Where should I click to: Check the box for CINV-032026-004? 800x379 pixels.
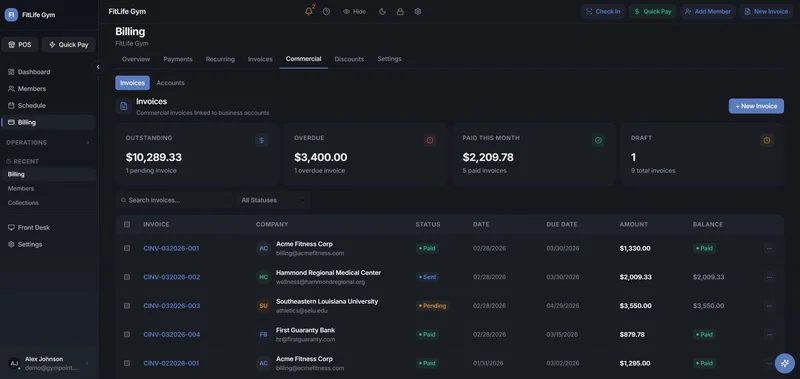pos(127,335)
